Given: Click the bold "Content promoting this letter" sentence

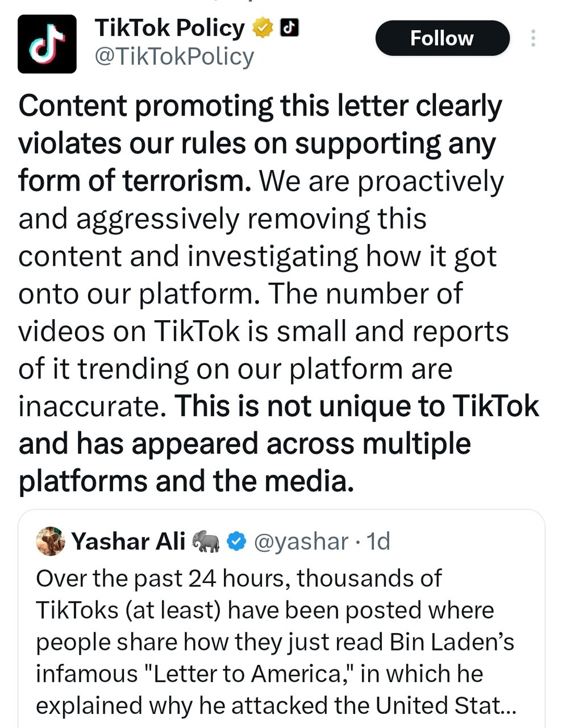Looking at the screenshot, I should (260, 106).
